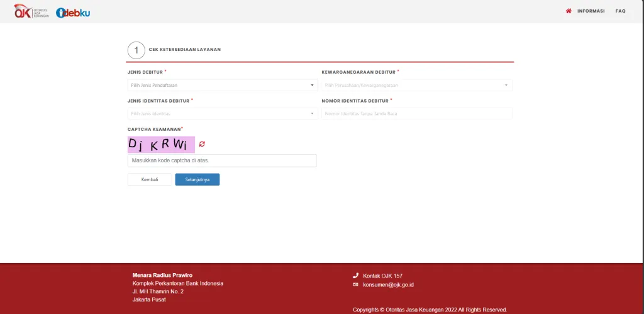Click the captcha code input field
Image resolution: width=644 pixels, height=314 pixels.
click(222, 160)
